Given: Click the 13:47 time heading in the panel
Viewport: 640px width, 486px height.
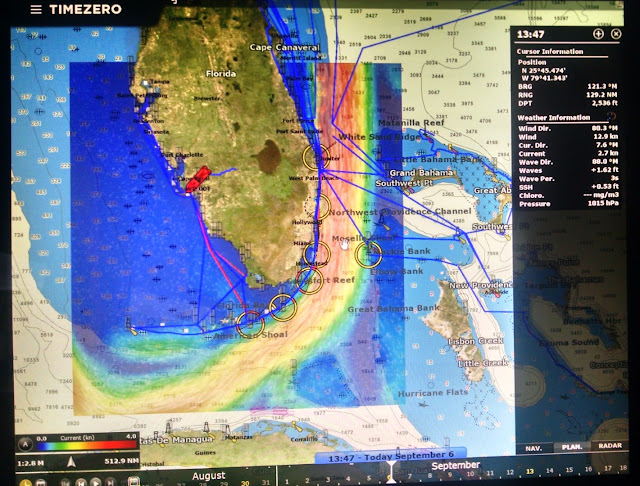Looking at the screenshot, I should click(531, 34).
